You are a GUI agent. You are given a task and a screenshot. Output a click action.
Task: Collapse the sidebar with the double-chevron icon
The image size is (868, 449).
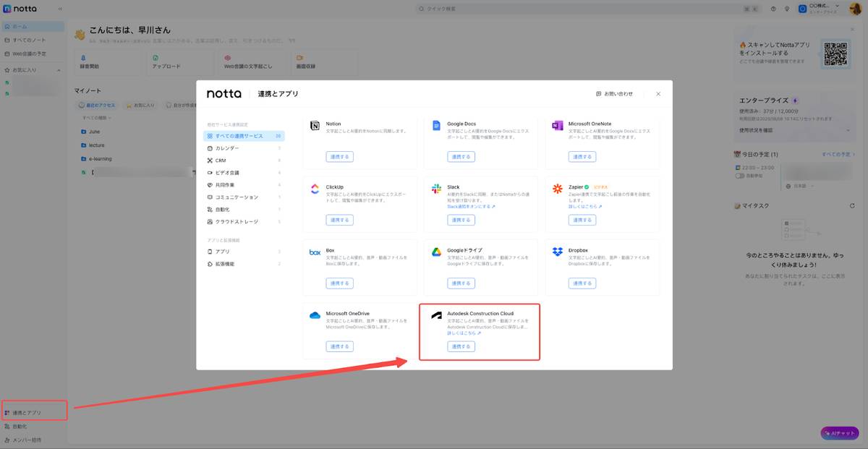pos(59,9)
